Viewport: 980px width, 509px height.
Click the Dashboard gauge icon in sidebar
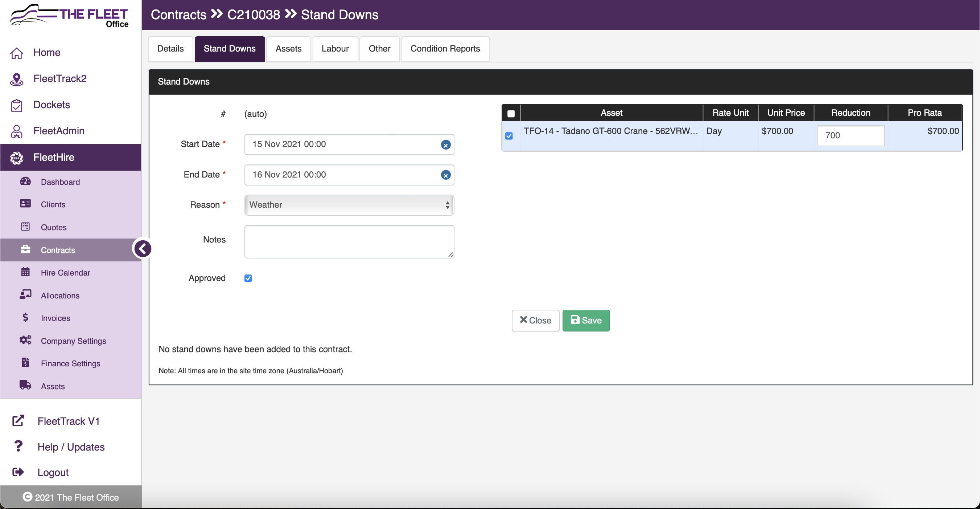tap(25, 181)
